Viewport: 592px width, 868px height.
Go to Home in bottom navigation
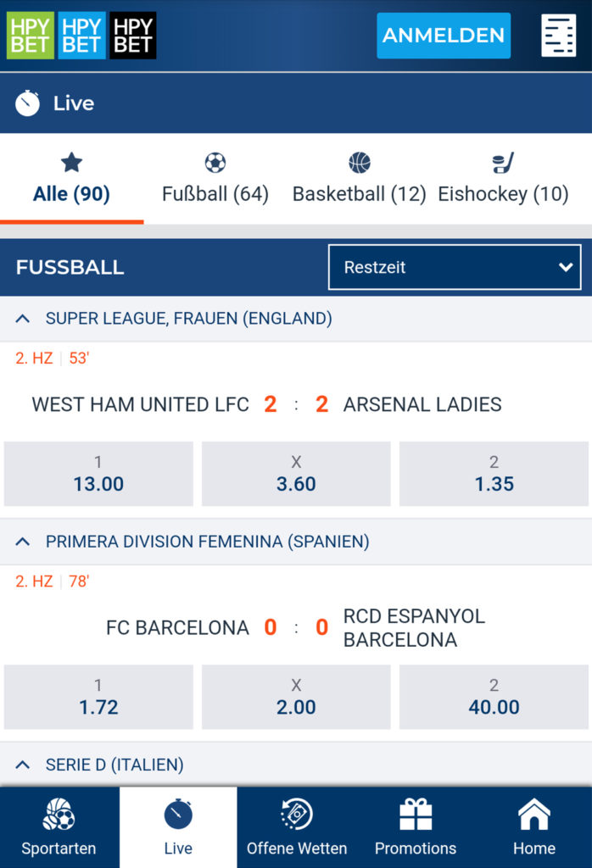pos(533,827)
